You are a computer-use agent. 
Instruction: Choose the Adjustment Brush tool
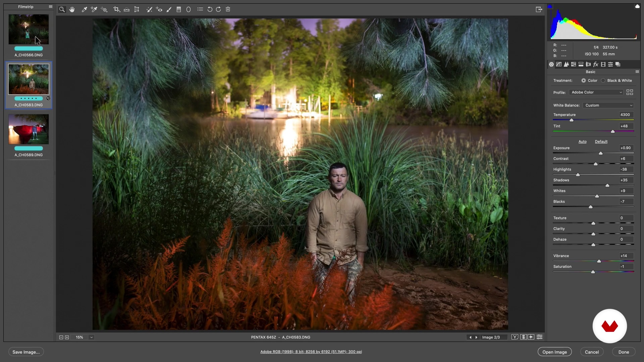click(169, 9)
